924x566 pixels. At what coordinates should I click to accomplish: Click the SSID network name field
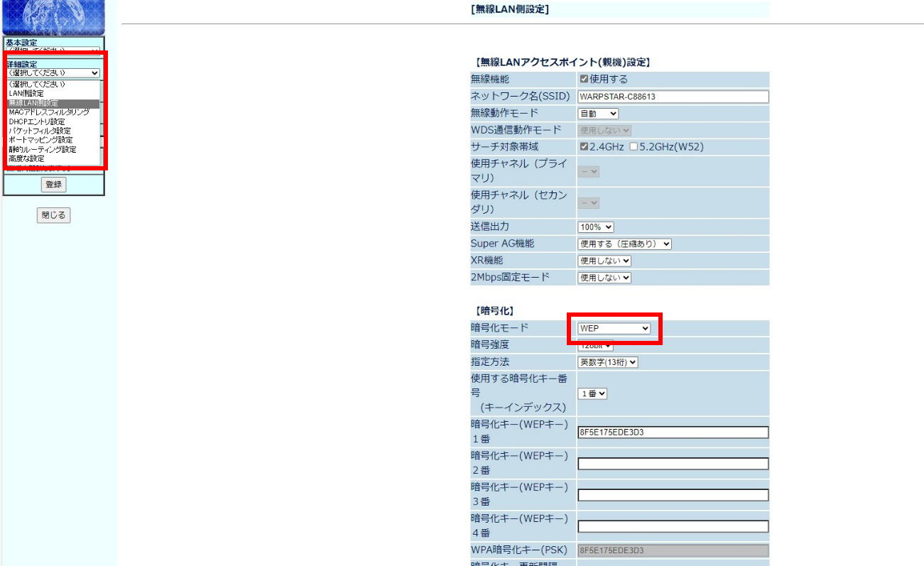pos(673,97)
